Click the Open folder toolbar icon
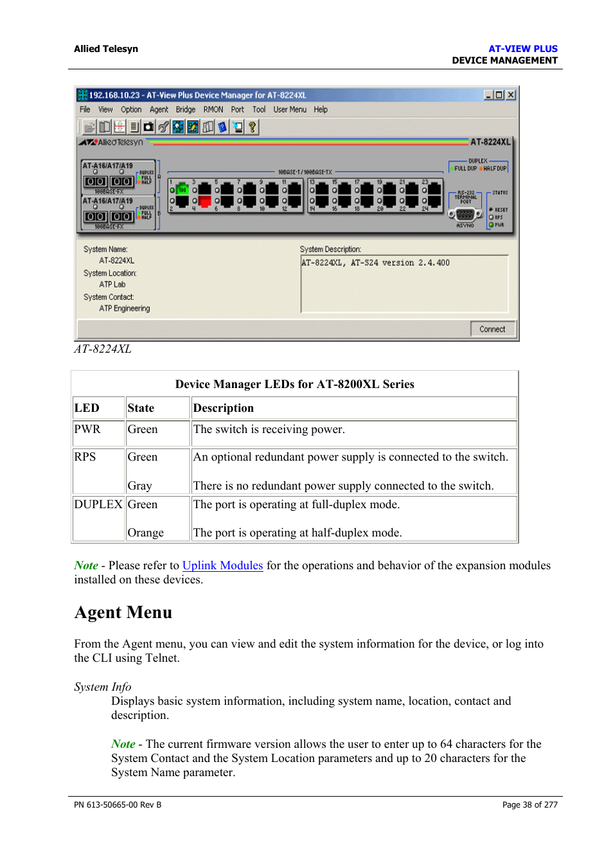 [x=89, y=127]
